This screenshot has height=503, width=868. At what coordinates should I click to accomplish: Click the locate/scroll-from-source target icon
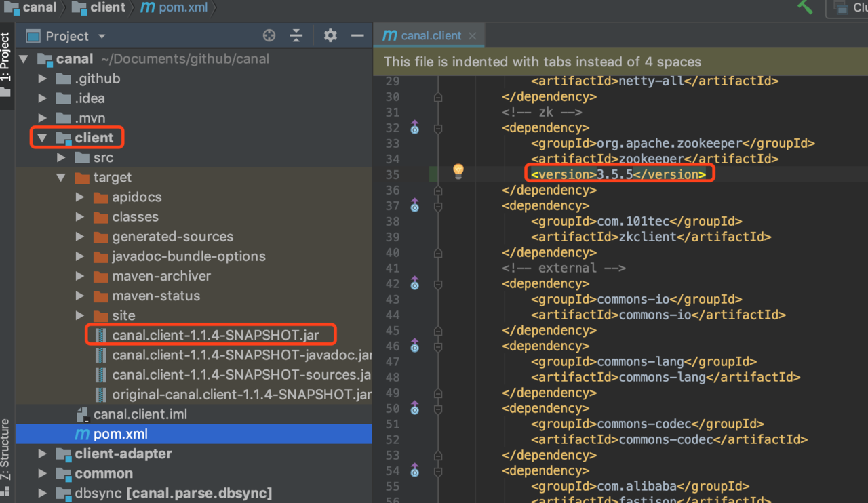coord(269,36)
